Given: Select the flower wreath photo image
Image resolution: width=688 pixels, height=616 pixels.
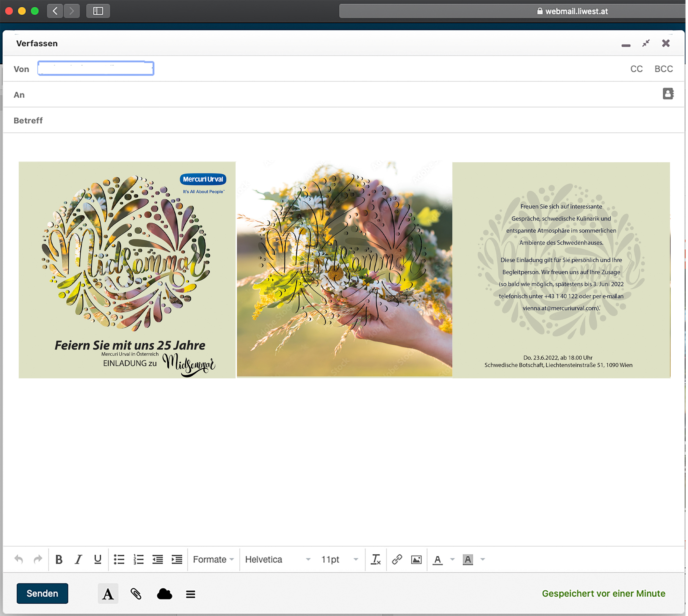Looking at the screenshot, I should tap(345, 269).
